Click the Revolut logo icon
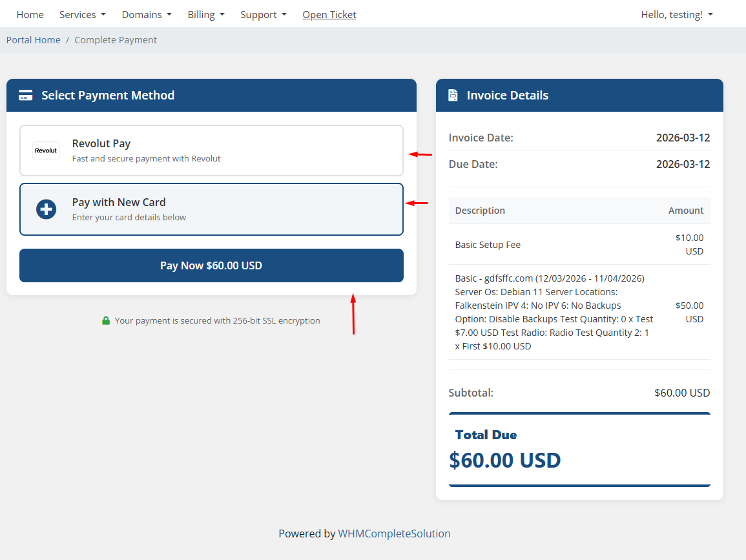 (x=46, y=150)
